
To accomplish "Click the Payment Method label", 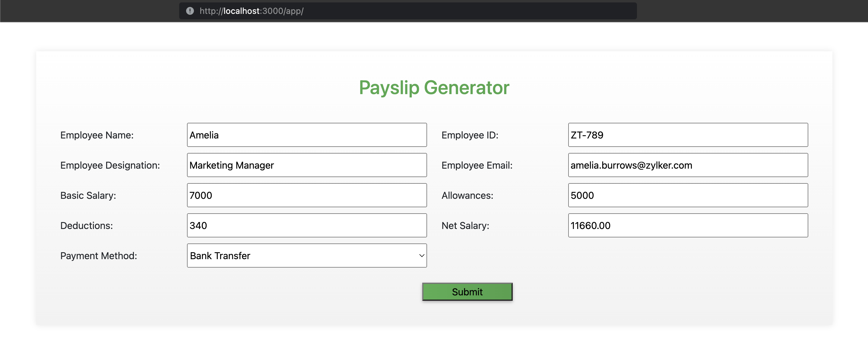I will [99, 256].
